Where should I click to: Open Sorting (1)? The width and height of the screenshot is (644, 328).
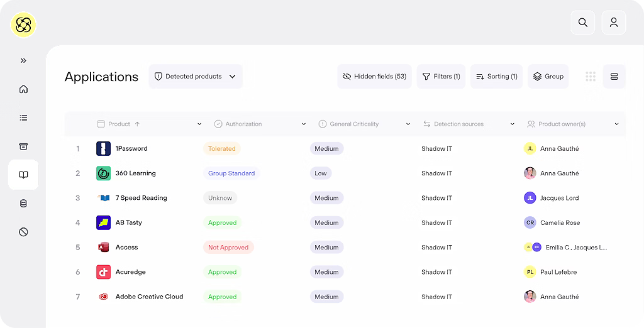[497, 77]
